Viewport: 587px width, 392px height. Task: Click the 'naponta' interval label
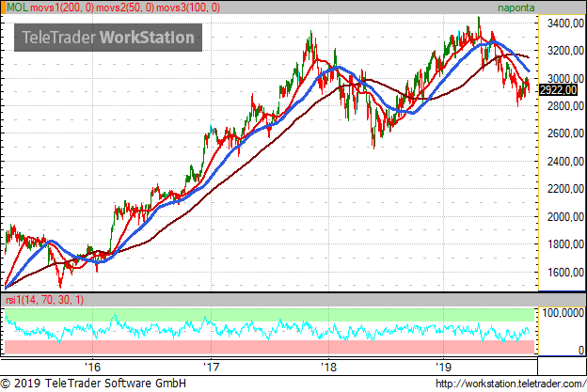[x=516, y=8]
